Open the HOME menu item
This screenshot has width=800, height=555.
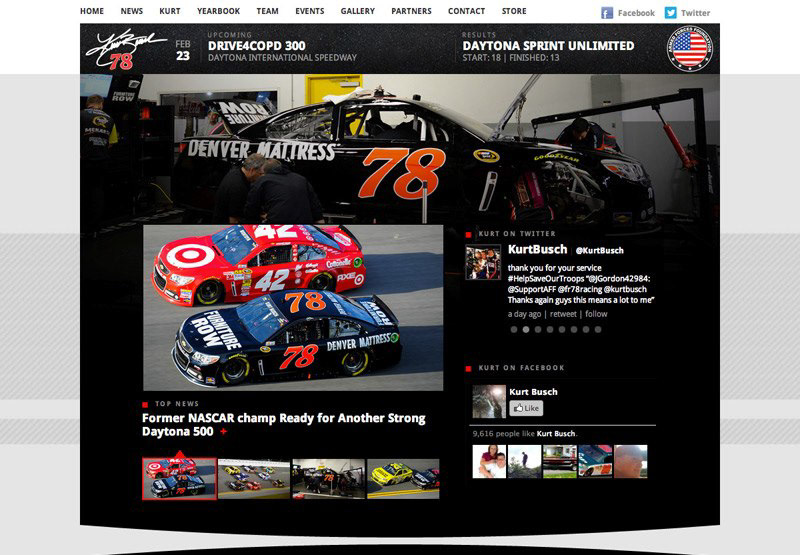(92, 11)
